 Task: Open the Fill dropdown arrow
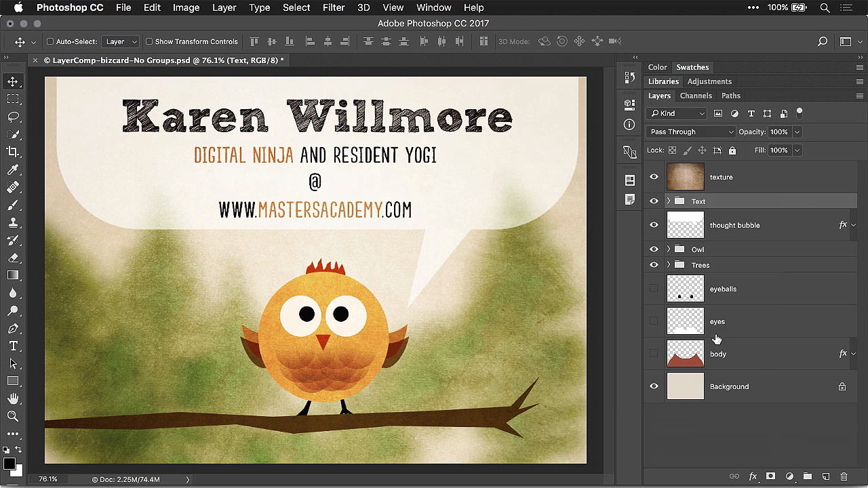[x=797, y=150]
